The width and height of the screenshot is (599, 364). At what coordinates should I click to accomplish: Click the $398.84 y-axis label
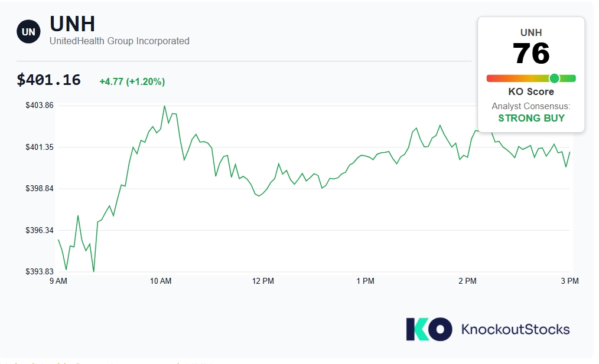[40, 188]
